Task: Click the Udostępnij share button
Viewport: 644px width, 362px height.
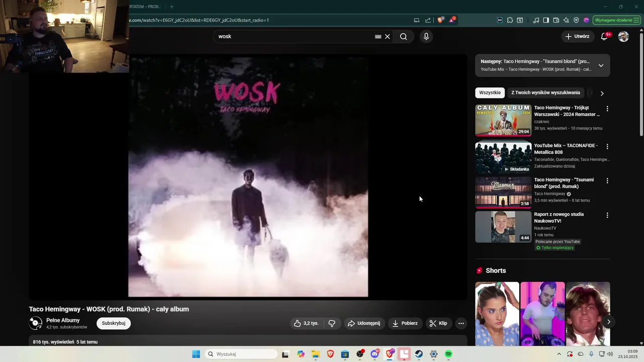Action: point(365,323)
